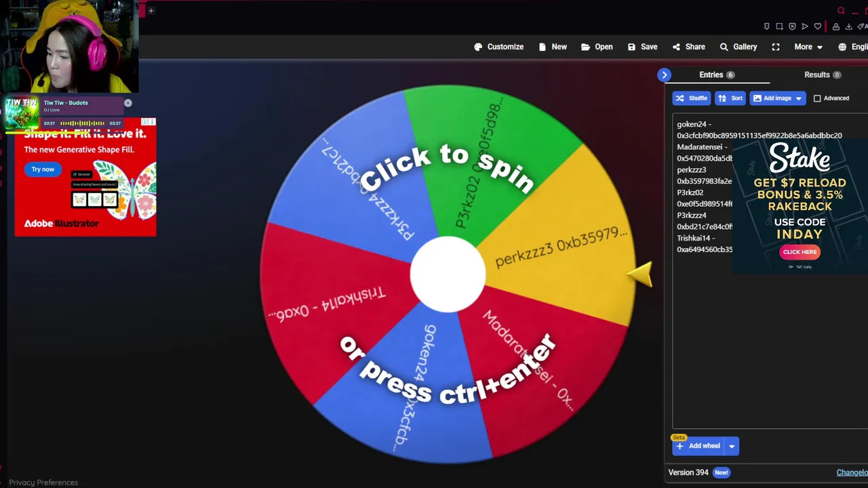Click Try now in Adobe ad
868x488 pixels.
[x=43, y=169]
